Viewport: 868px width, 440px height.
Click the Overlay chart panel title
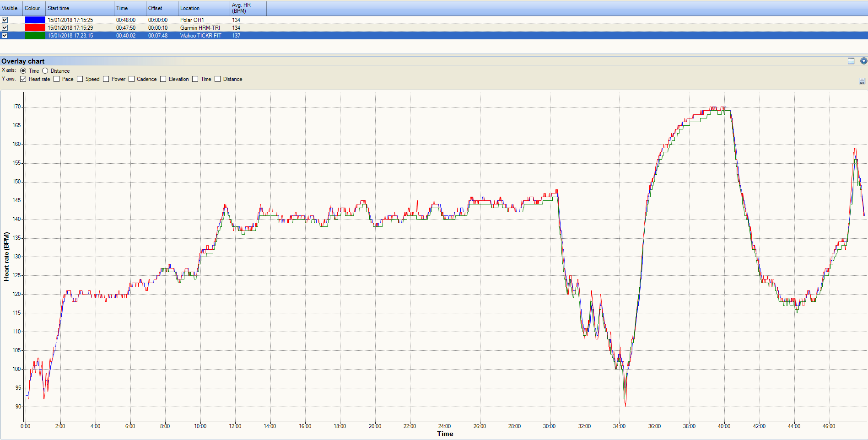pos(23,61)
